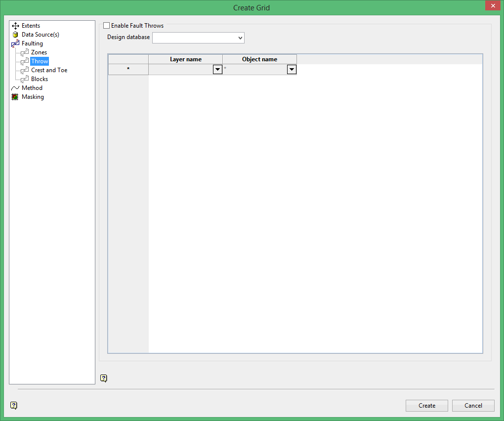Screen dimensions: 504x421
Task: Click the Cancel button
Action: pos(473,406)
